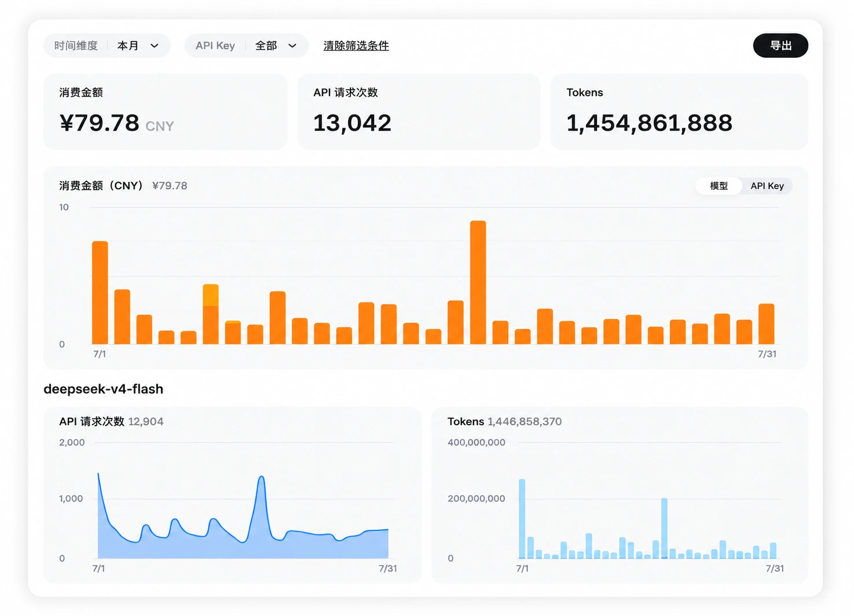Click the last orange bar on 7/31
The width and height of the screenshot is (854, 616).
(x=767, y=324)
